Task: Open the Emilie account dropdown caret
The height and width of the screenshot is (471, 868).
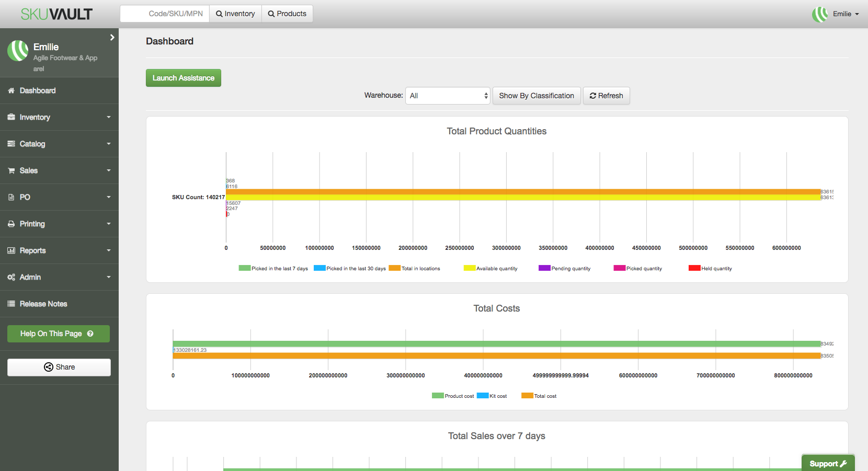Action: point(857,14)
